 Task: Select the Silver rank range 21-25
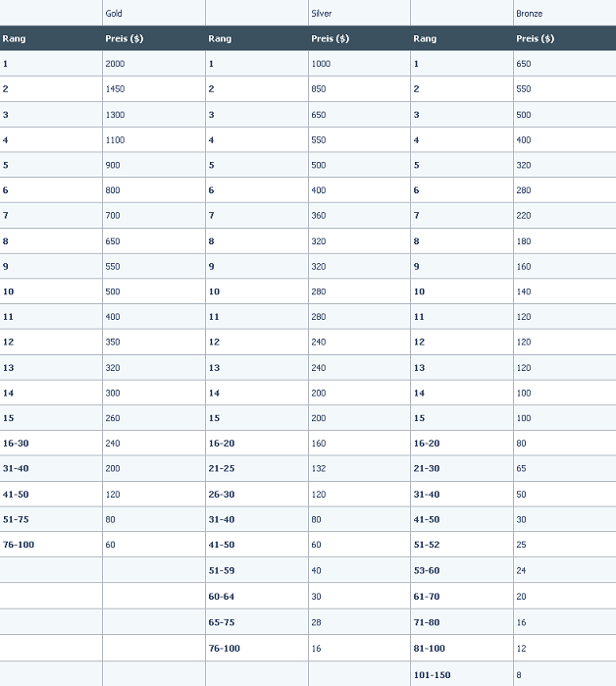click(x=222, y=468)
